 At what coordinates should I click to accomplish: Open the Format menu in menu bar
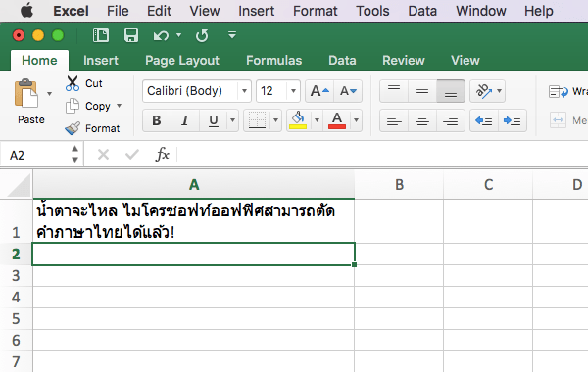[x=315, y=11]
